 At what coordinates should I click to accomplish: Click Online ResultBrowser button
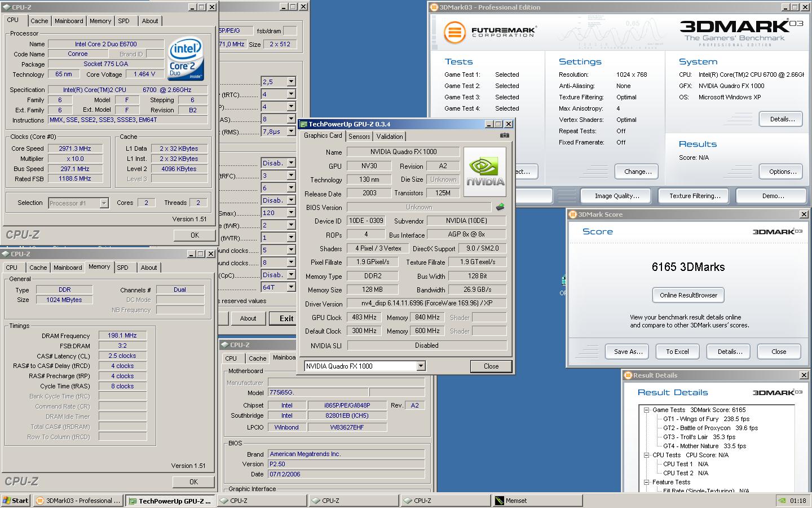[688, 295]
